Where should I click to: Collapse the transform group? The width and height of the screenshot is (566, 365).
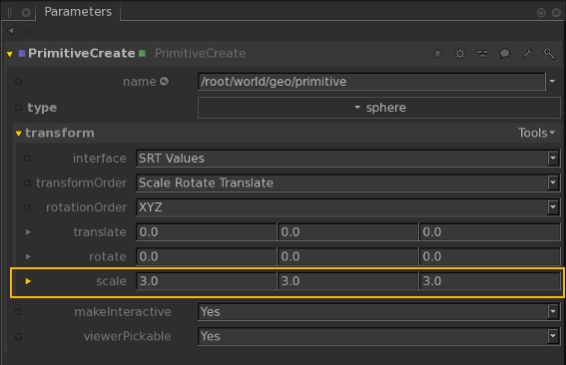(19, 133)
